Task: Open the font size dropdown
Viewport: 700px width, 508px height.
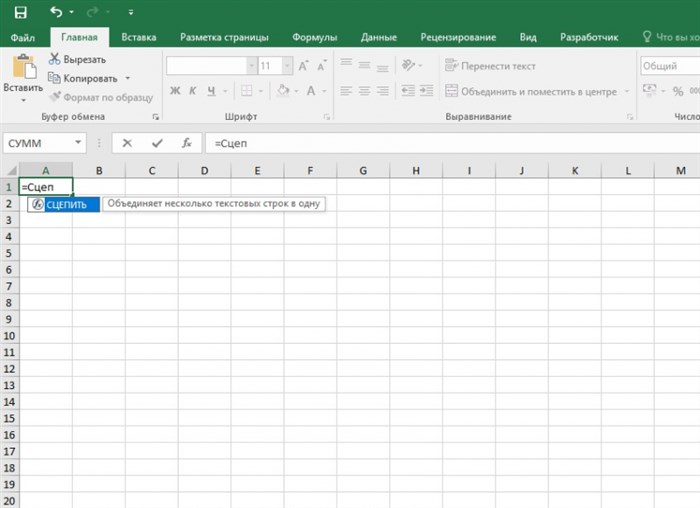Action: [288, 66]
